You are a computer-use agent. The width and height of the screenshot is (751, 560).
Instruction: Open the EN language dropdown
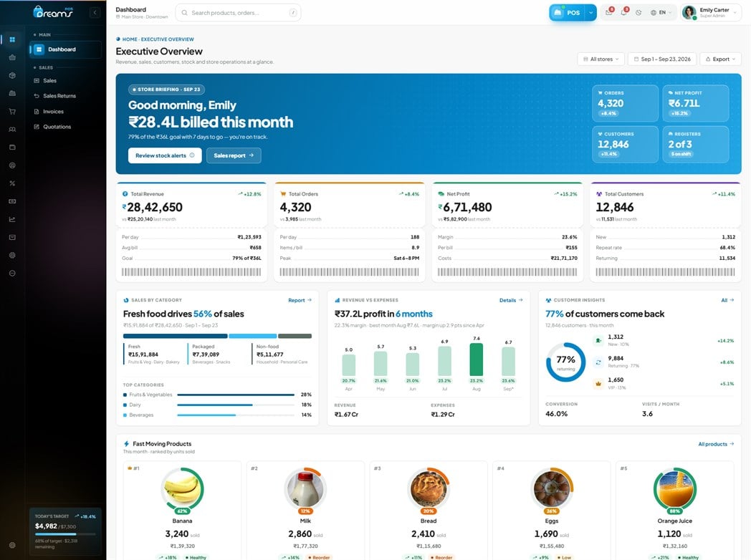pos(661,12)
